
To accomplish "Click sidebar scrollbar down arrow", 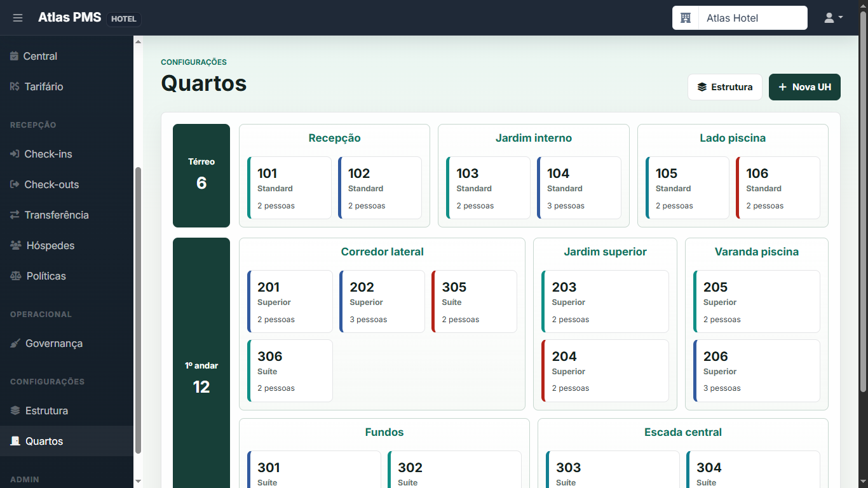I will (138, 482).
